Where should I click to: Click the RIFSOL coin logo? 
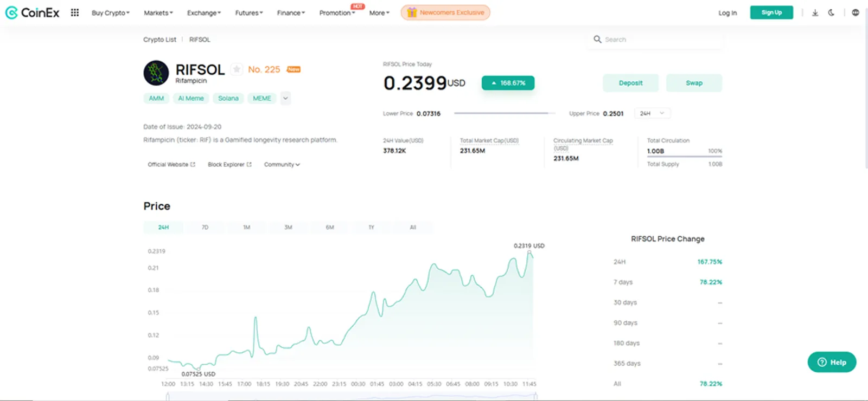(x=156, y=73)
